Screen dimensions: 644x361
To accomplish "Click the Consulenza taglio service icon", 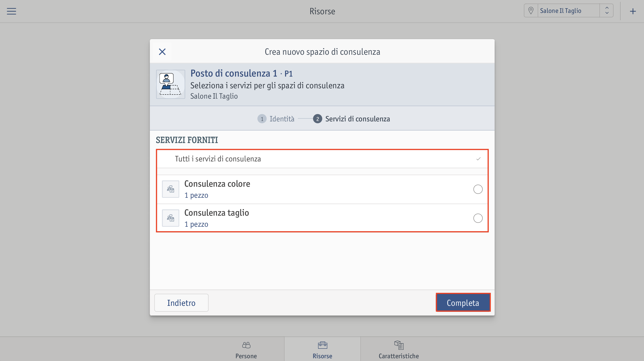I will pos(171,218).
